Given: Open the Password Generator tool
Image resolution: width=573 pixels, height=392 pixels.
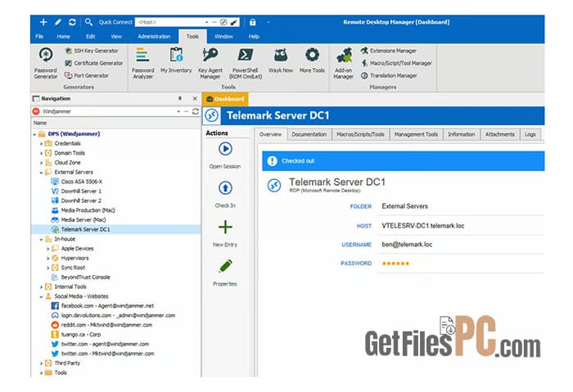Looking at the screenshot, I should coord(46,63).
